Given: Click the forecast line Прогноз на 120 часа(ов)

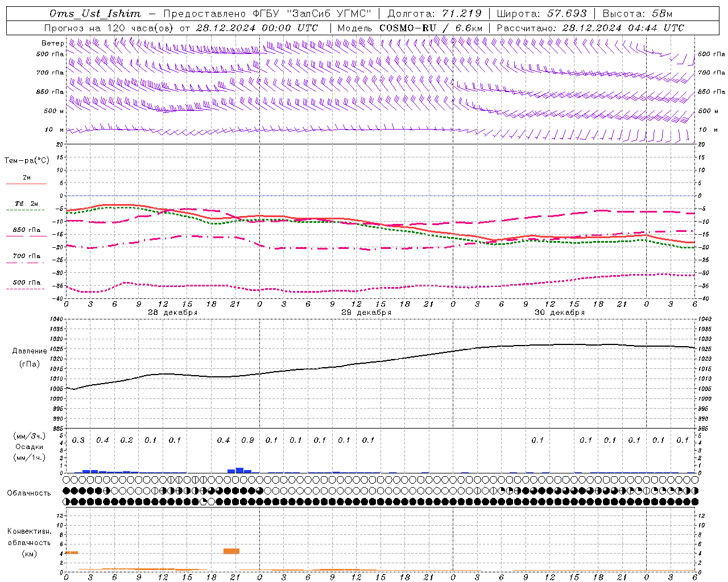Looking at the screenshot, I should pyautogui.click(x=109, y=28).
